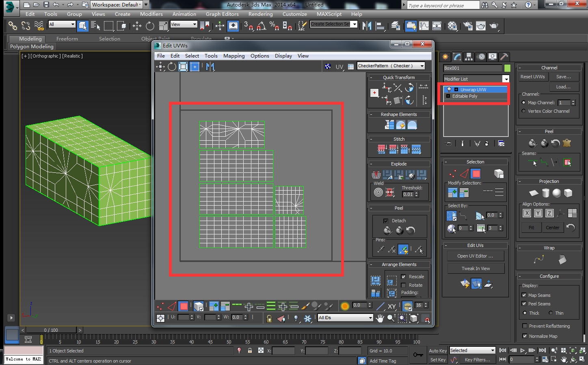Image resolution: width=588 pixels, height=365 pixels.
Task: Select the Map Channel radio button
Action: coord(524,103)
